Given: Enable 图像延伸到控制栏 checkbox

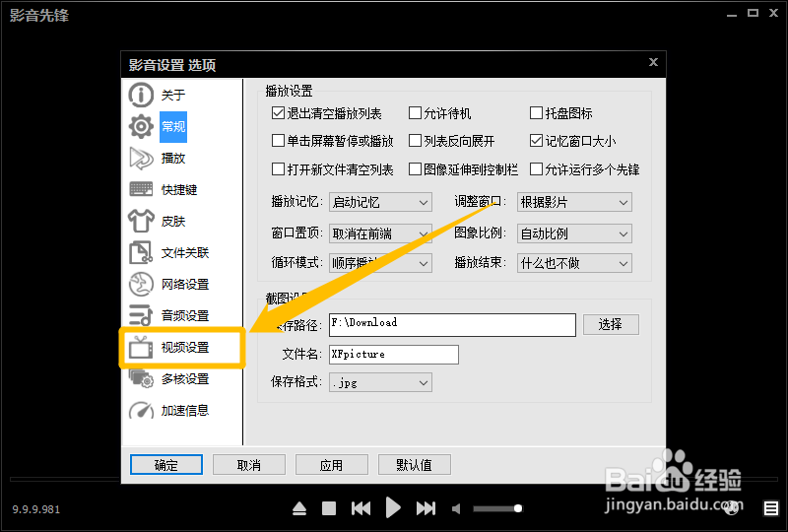Looking at the screenshot, I should 415,169.
